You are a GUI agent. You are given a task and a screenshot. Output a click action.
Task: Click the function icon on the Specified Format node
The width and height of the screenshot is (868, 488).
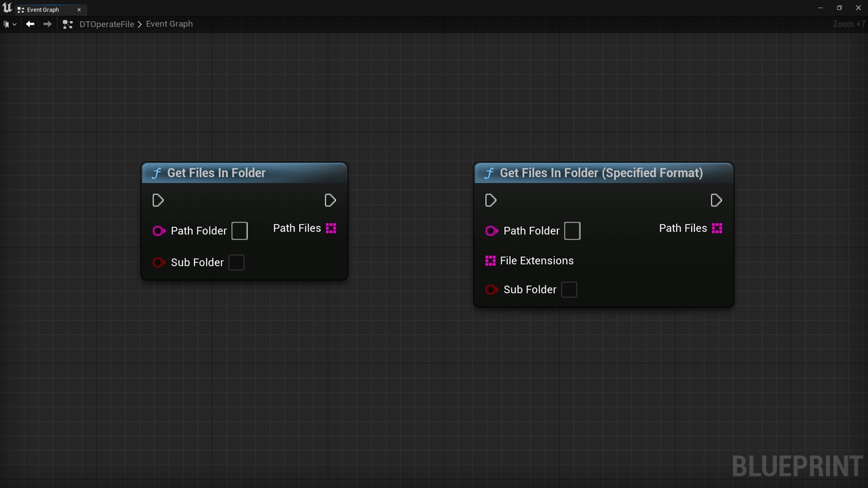tap(489, 173)
